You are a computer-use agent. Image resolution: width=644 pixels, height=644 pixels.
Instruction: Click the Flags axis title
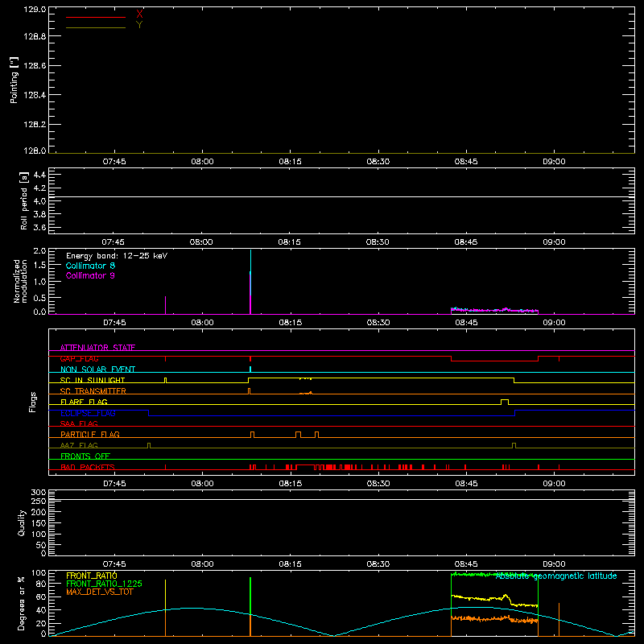pos(33,402)
